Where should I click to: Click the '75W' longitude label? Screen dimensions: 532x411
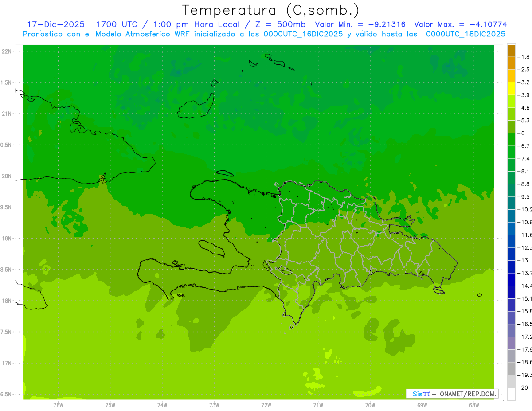pos(110,405)
